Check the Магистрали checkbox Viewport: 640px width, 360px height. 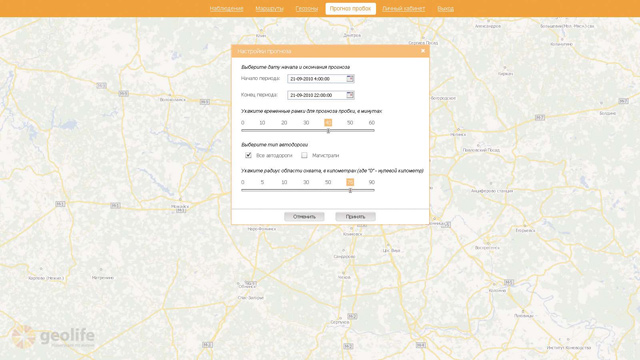[304, 155]
